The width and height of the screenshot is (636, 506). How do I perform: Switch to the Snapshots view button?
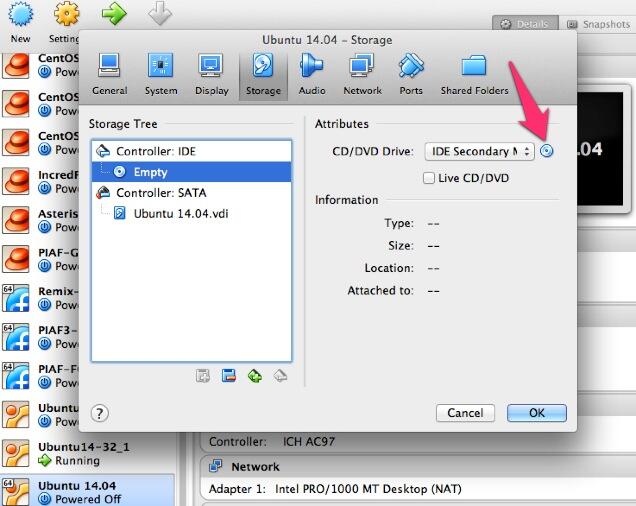click(x=599, y=24)
